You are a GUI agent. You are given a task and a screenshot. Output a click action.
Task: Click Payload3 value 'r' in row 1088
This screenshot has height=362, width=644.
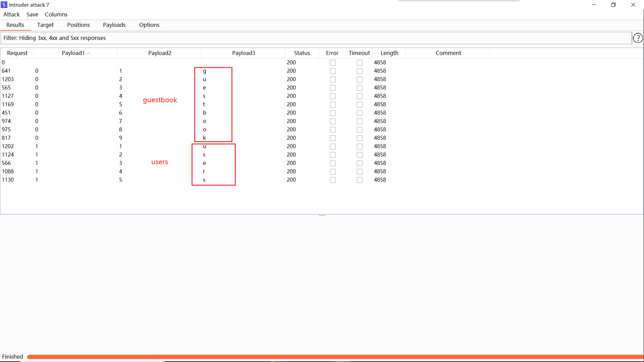click(204, 171)
